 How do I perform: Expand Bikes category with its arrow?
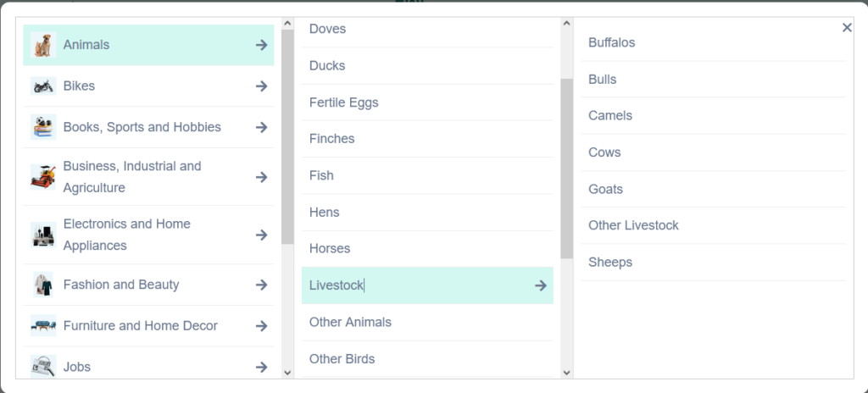coord(262,86)
